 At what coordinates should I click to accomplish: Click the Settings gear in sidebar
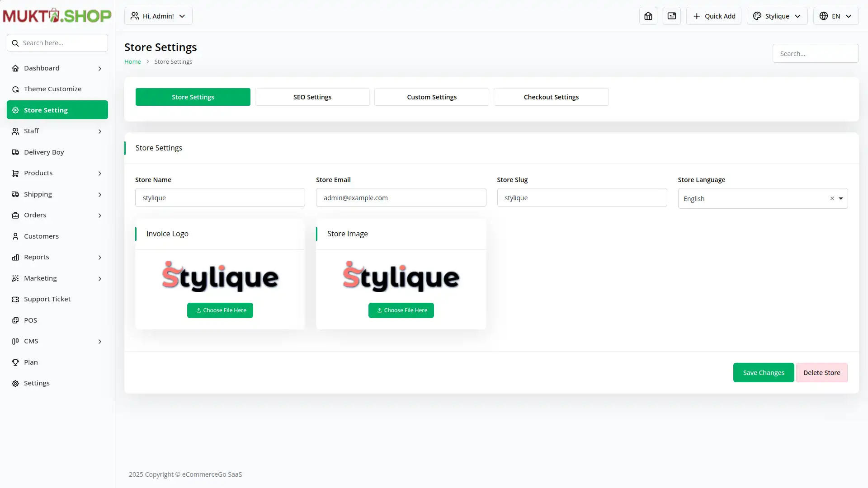click(x=15, y=383)
